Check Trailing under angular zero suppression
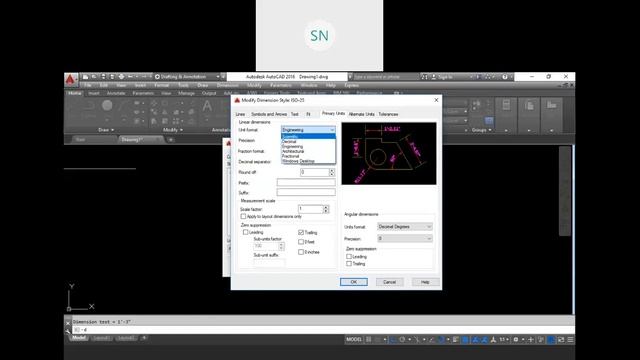 pos(349,264)
